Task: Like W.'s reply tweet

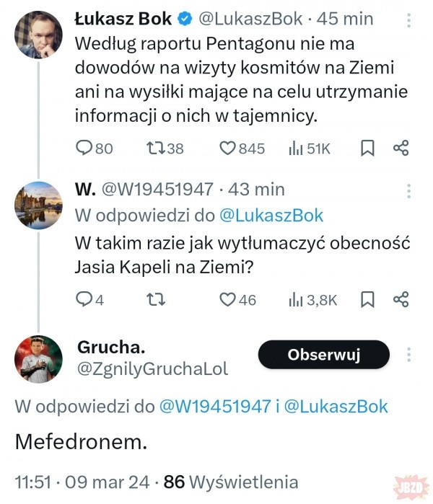Action: pyautogui.click(x=228, y=300)
